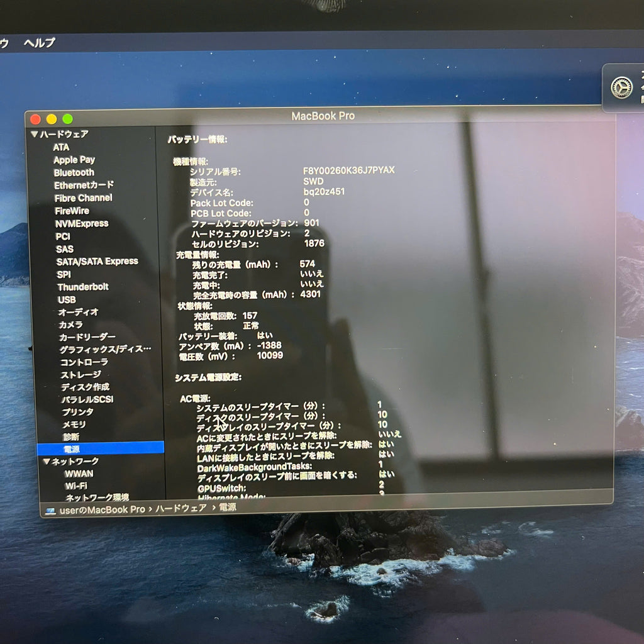This screenshot has width=644, height=644.
Task: Click ハードウェア in the path bar
Action: (x=180, y=508)
